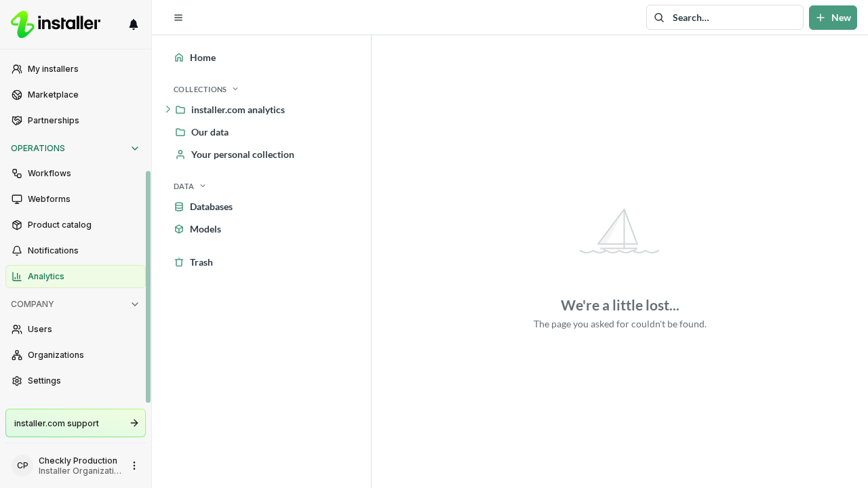Click the Workflows icon
The height and width of the screenshot is (488, 868).
point(17,174)
